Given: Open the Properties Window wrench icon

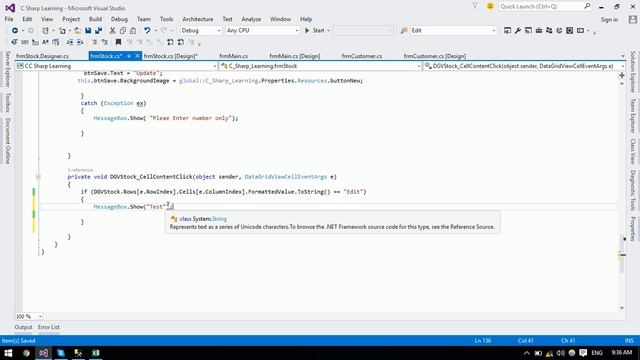Looking at the screenshot, I should (x=518, y=31).
